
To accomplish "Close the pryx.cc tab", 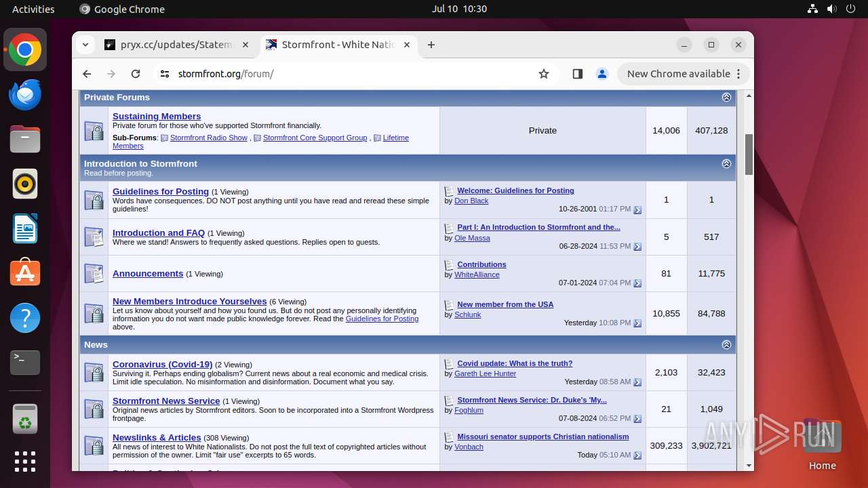I will [245, 45].
